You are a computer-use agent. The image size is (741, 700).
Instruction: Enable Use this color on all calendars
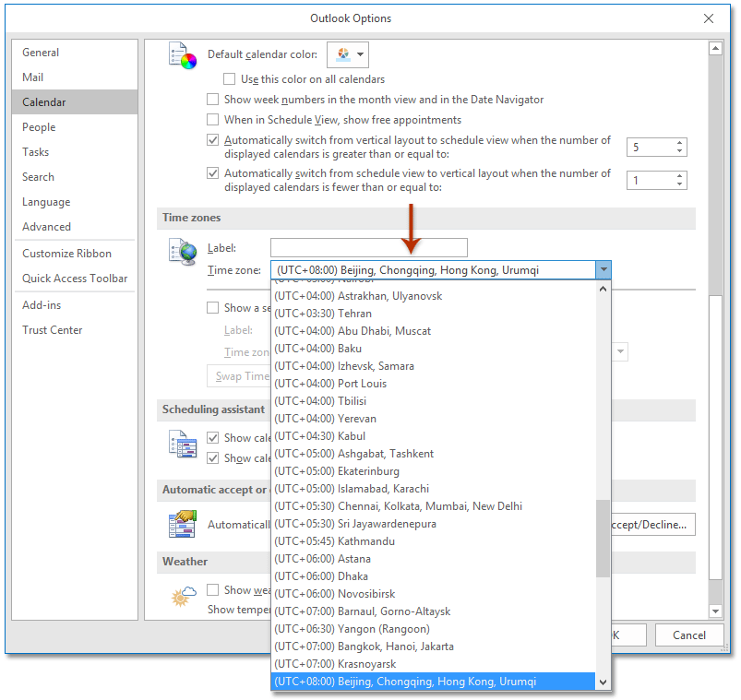[231, 80]
